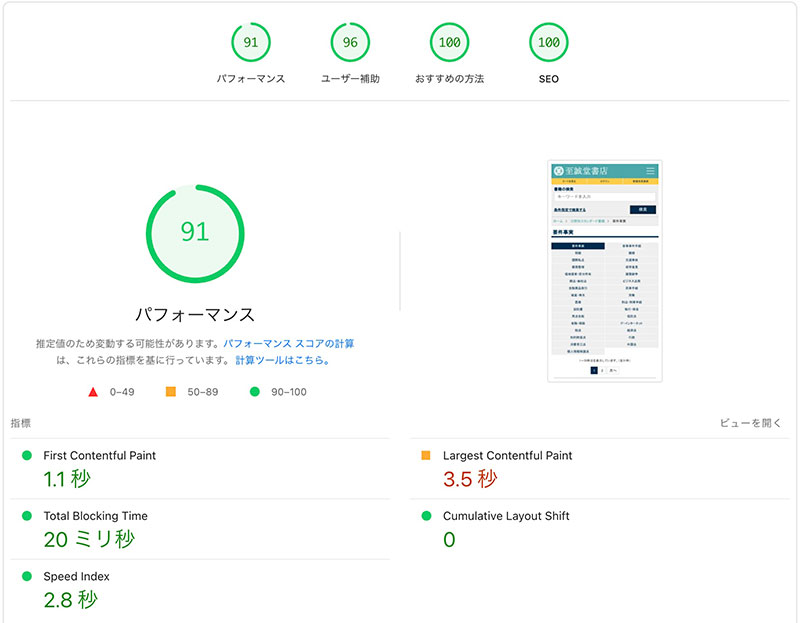Image resolution: width=800 pixels, height=623 pixels.
Task: Click the Largest Contentful Paint metric label
Action: point(507,455)
